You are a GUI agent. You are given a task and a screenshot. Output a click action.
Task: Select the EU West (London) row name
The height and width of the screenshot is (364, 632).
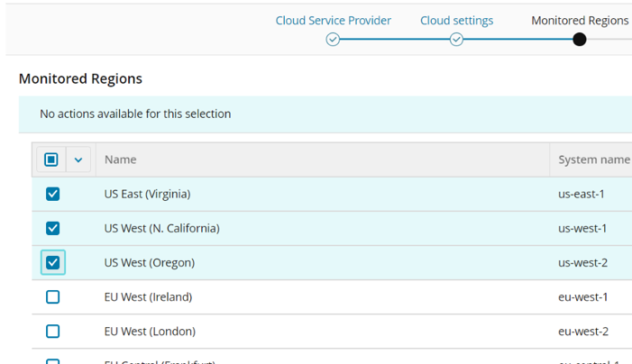pos(150,331)
